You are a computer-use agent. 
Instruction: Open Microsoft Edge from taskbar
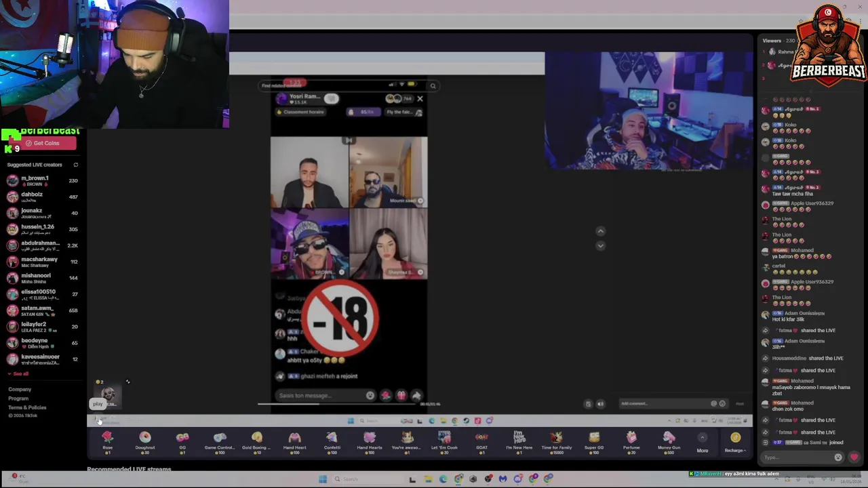click(443, 479)
